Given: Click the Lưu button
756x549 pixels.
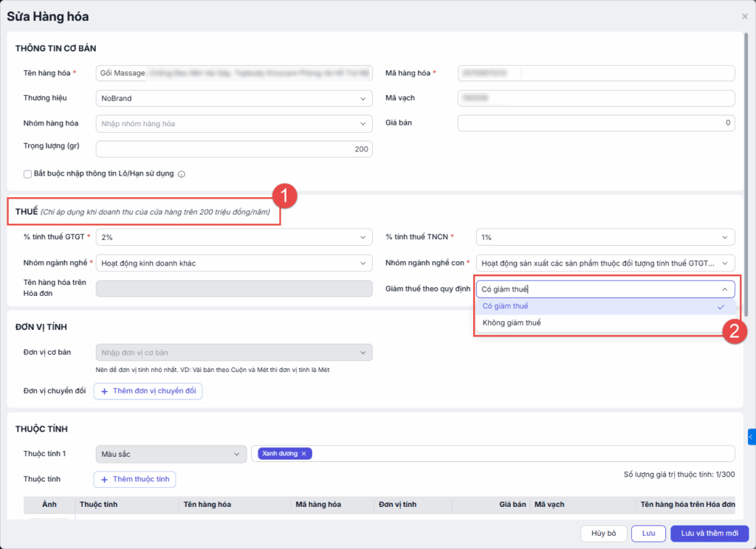Looking at the screenshot, I should coord(648,534).
